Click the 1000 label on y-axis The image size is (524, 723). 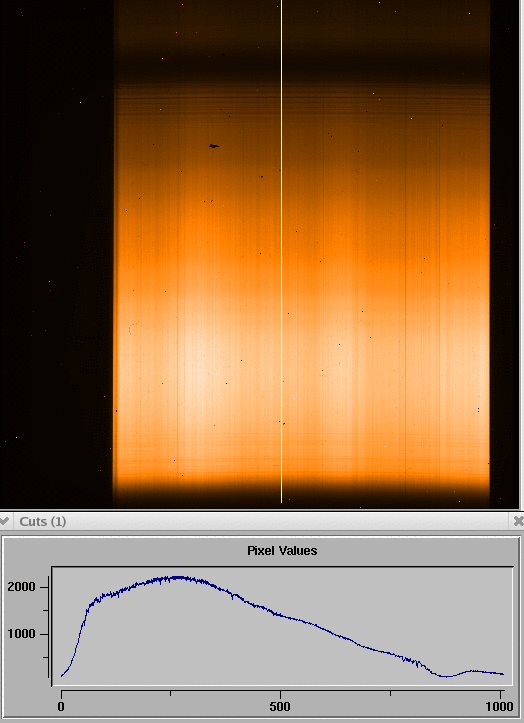point(21,634)
